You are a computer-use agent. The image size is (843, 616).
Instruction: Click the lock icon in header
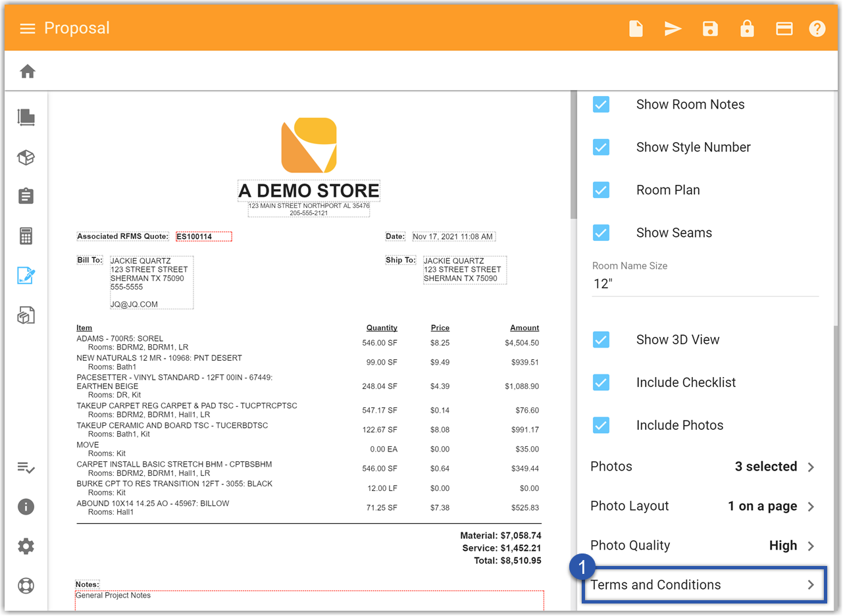(x=747, y=28)
